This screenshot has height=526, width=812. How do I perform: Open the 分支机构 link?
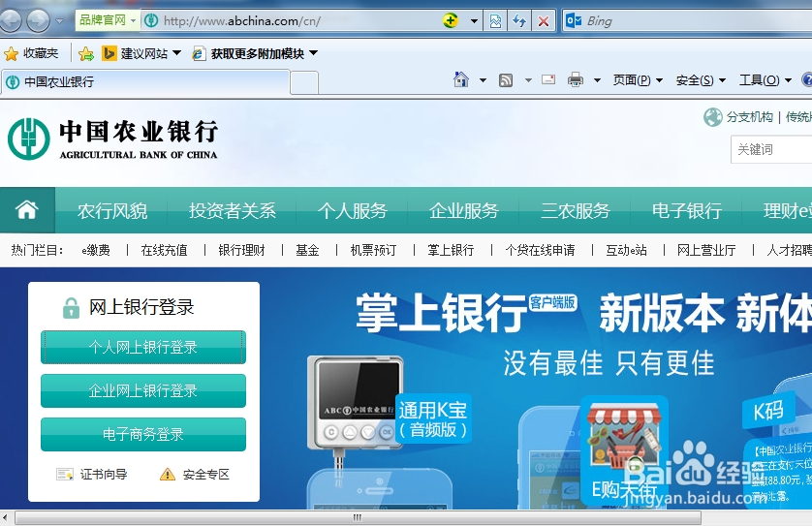point(749,117)
